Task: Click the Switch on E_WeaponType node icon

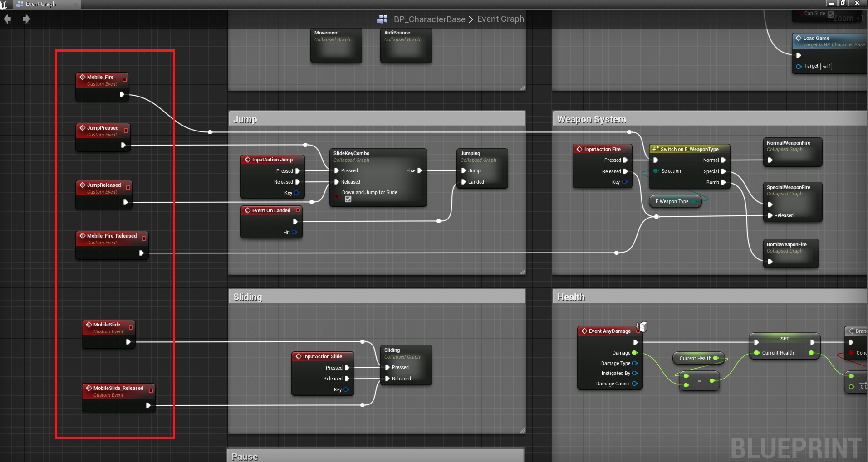Action: (655, 149)
